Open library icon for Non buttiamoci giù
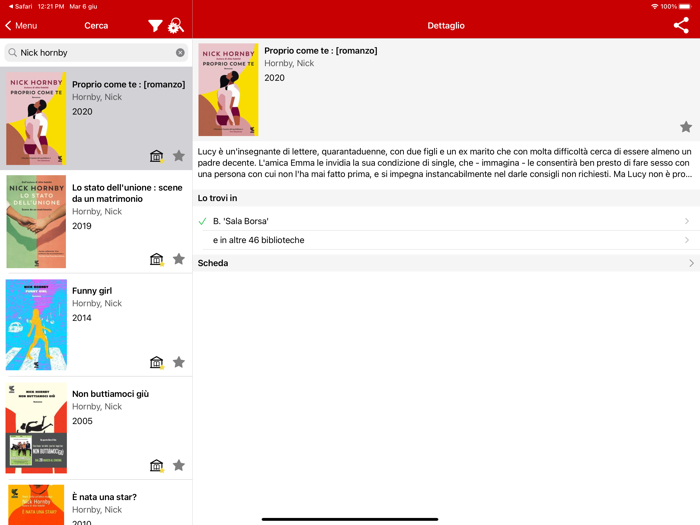Viewport: 700px width, 525px height. [x=157, y=465]
